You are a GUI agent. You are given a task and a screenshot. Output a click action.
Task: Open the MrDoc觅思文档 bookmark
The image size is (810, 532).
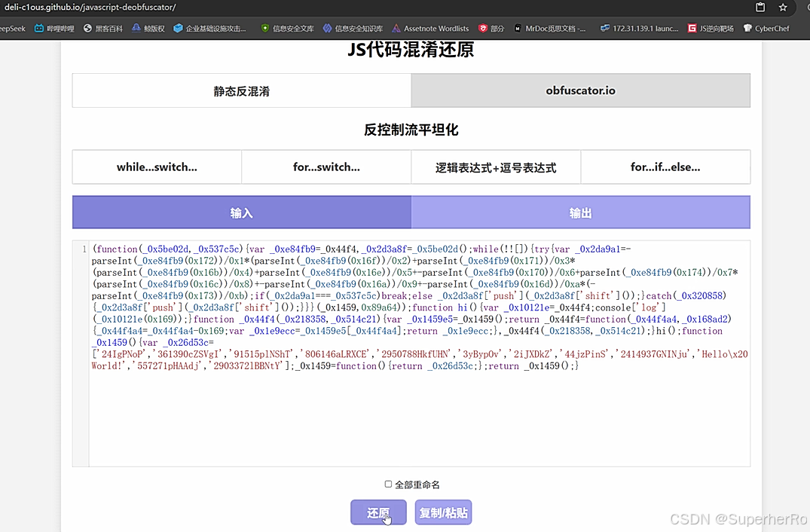click(x=550, y=29)
